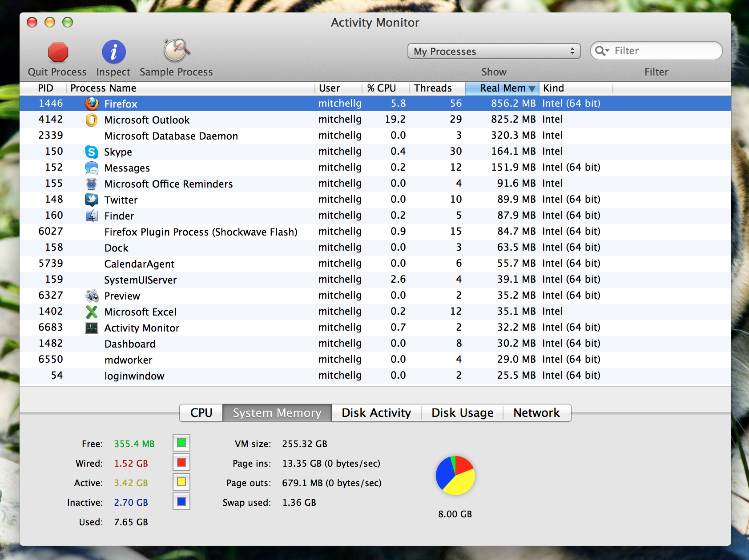Select the System Memory tab
The height and width of the screenshot is (560, 749).
[277, 413]
